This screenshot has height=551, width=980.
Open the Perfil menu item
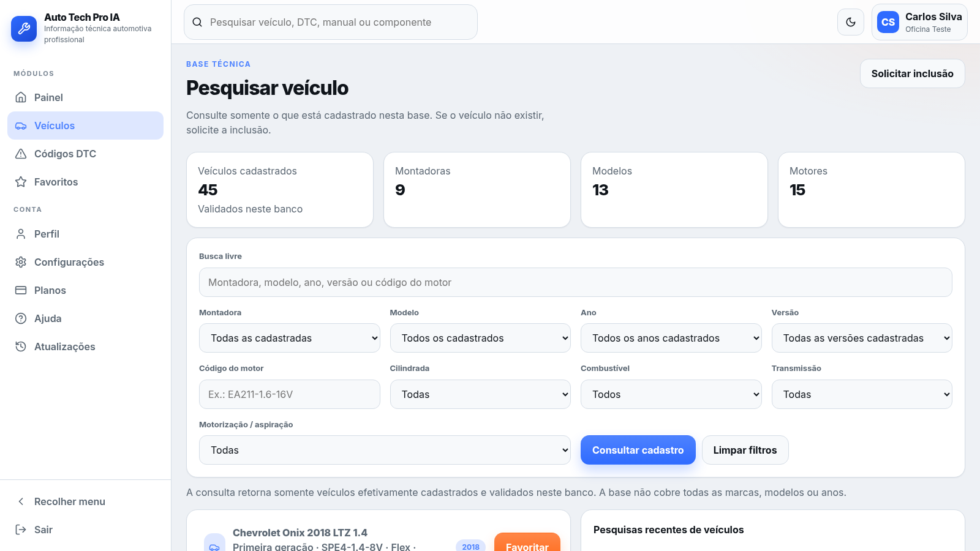pyautogui.click(x=85, y=234)
